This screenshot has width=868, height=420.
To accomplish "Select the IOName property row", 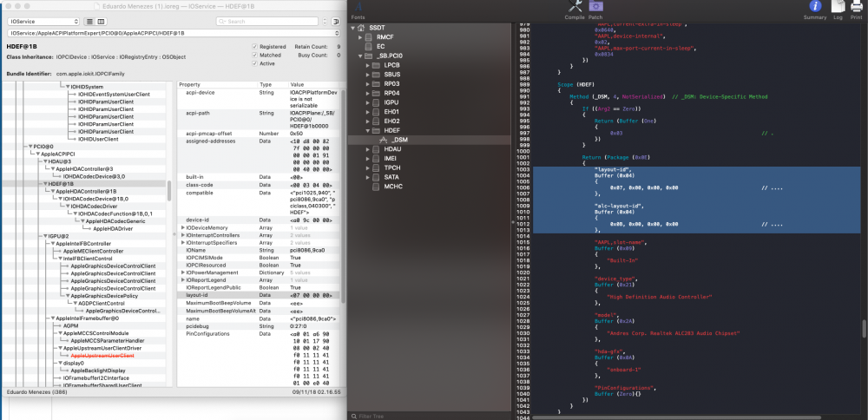I will [258, 250].
